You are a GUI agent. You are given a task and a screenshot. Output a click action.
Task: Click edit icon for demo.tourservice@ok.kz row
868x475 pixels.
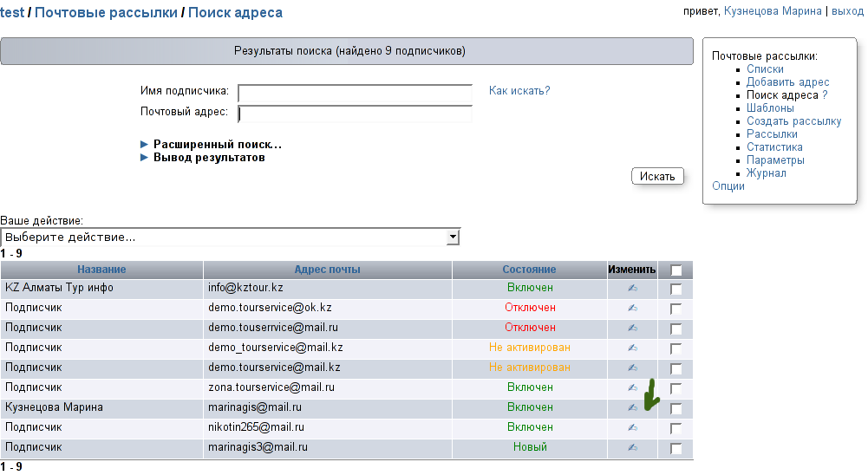coord(633,308)
